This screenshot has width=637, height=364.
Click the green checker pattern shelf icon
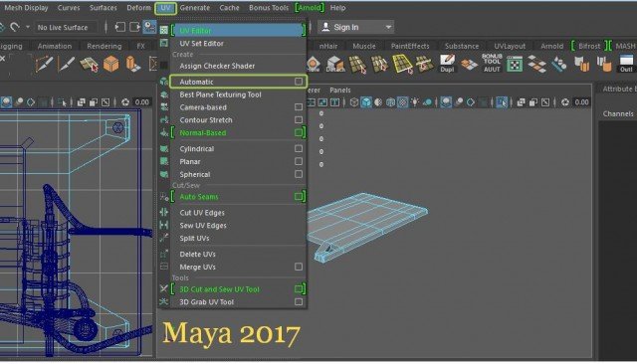tap(515, 64)
